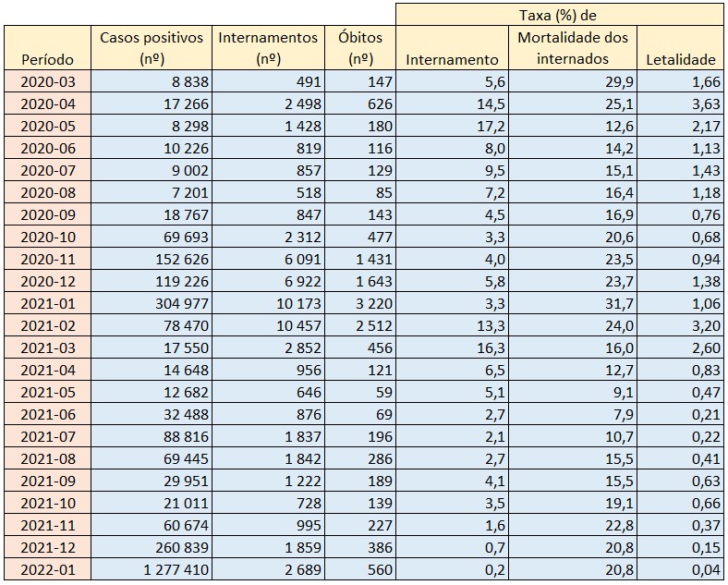Select the 'Mortalidade dos internados' header

tap(573, 48)
